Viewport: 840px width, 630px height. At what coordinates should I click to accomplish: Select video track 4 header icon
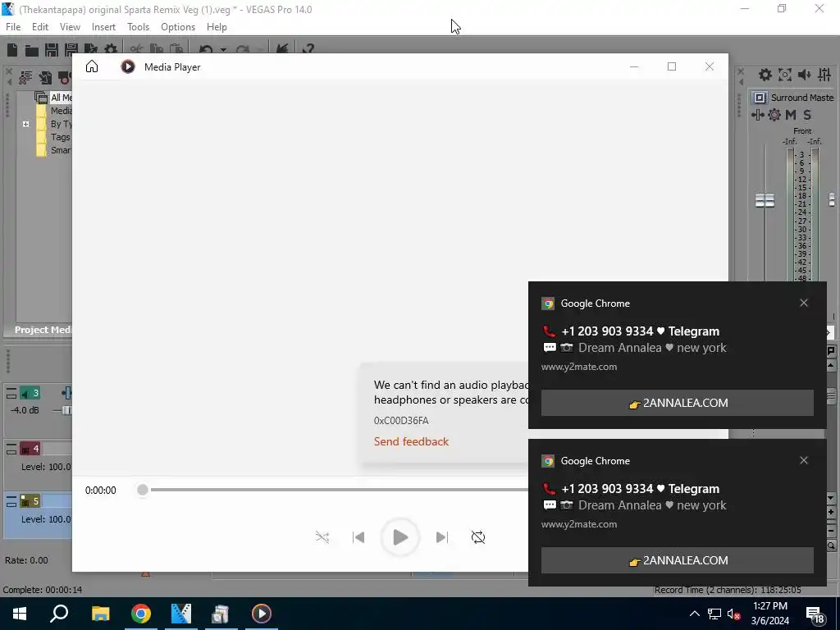click(30, 449)
